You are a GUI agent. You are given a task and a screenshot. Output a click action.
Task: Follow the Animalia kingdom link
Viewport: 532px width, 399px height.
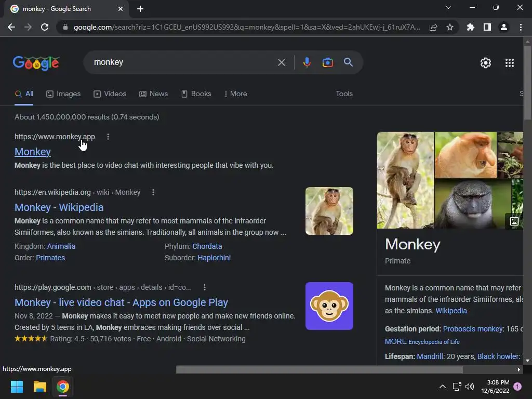[61, 246]
